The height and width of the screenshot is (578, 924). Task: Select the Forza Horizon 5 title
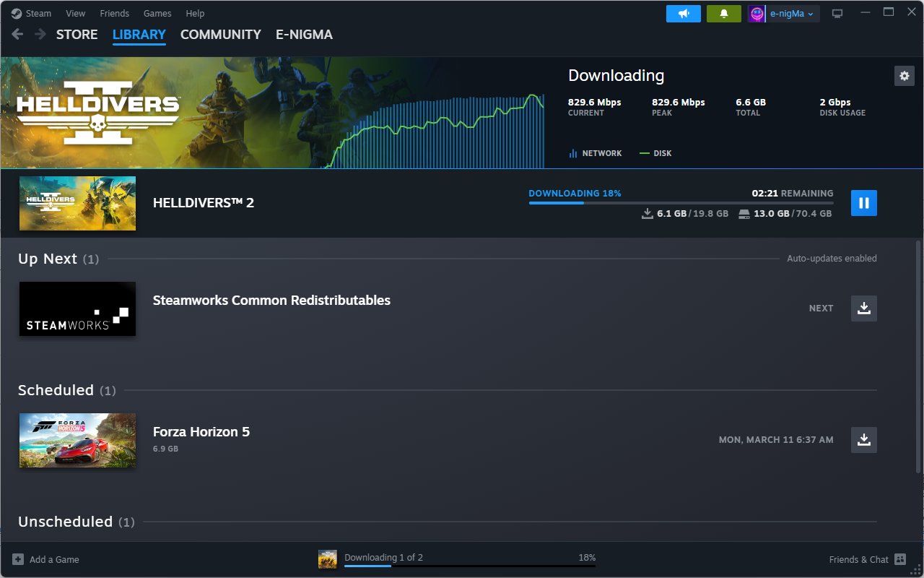point(201,431)
